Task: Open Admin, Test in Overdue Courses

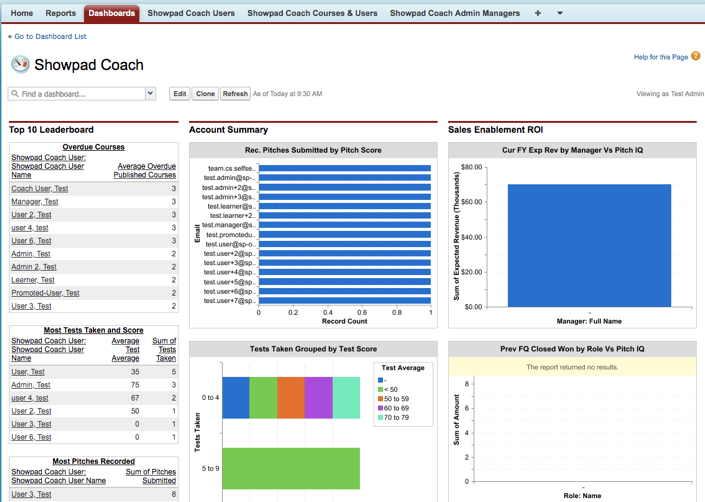Action: [x=31, y=254]
